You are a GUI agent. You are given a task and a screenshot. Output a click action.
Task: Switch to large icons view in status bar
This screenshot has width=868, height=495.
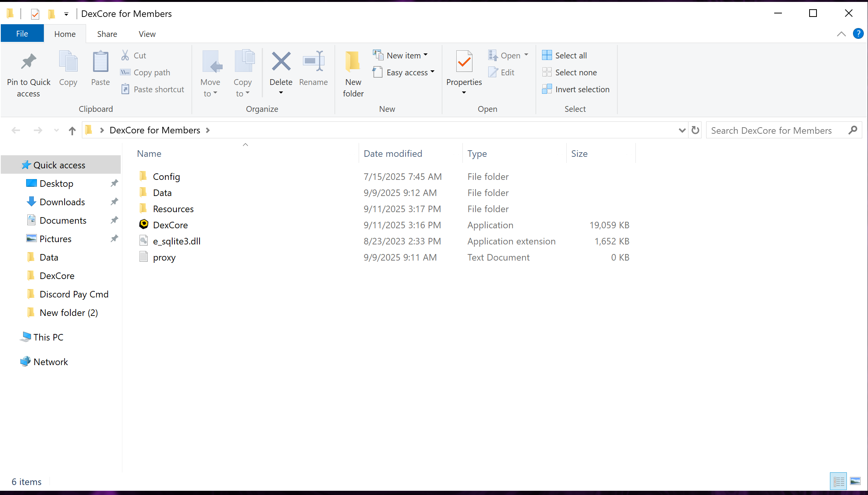855,481
